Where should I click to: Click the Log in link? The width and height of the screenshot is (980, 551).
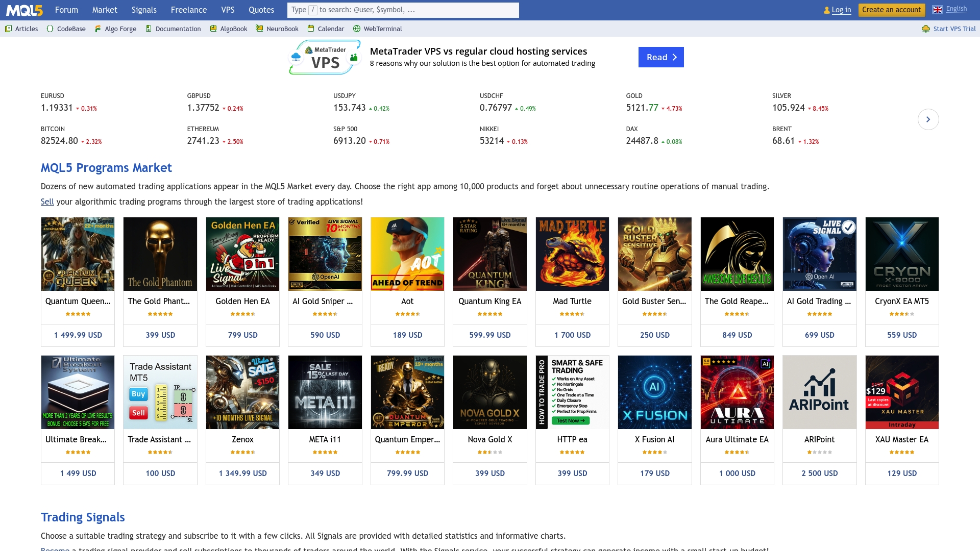coord(841,10)
